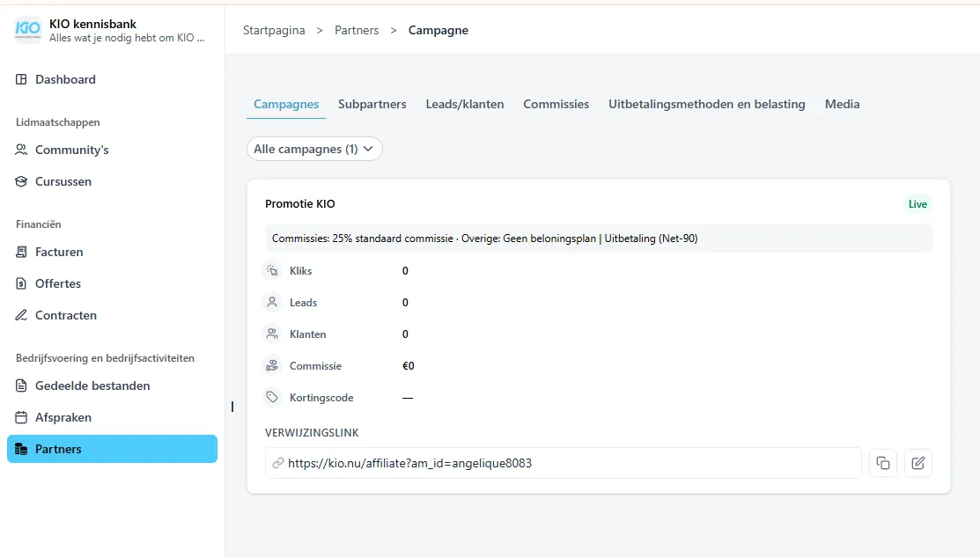Click the Klanten users icon

click(x=272, y=334)
